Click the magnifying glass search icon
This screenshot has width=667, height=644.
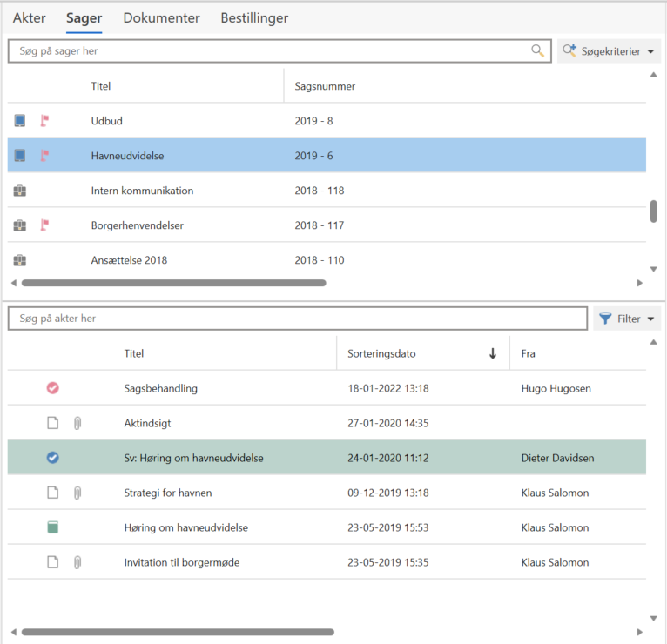[x=537, y=51]
